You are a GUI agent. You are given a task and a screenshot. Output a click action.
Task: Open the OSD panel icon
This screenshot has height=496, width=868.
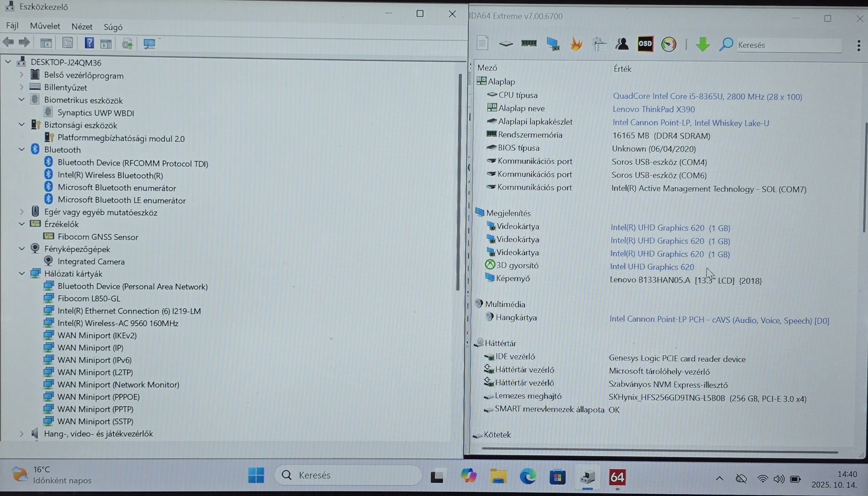(x=645, y=44)
